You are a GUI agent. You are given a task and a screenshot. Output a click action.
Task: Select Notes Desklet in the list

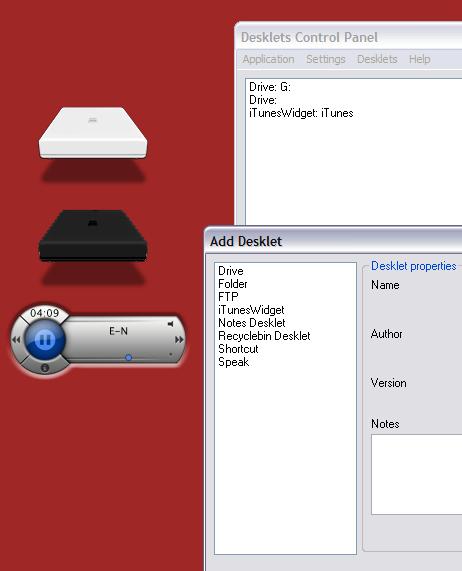tap(252, 323)
